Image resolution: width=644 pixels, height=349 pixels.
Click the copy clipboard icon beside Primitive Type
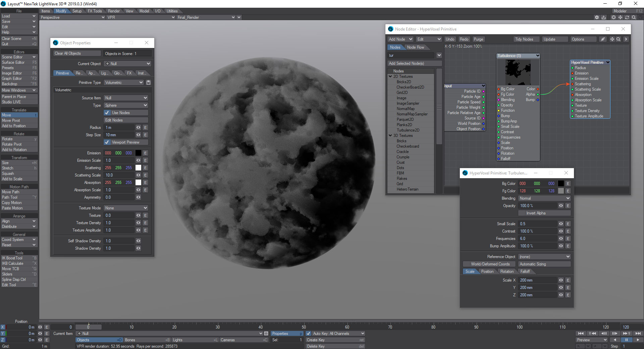pyautogui.click(x=148, y=82)
